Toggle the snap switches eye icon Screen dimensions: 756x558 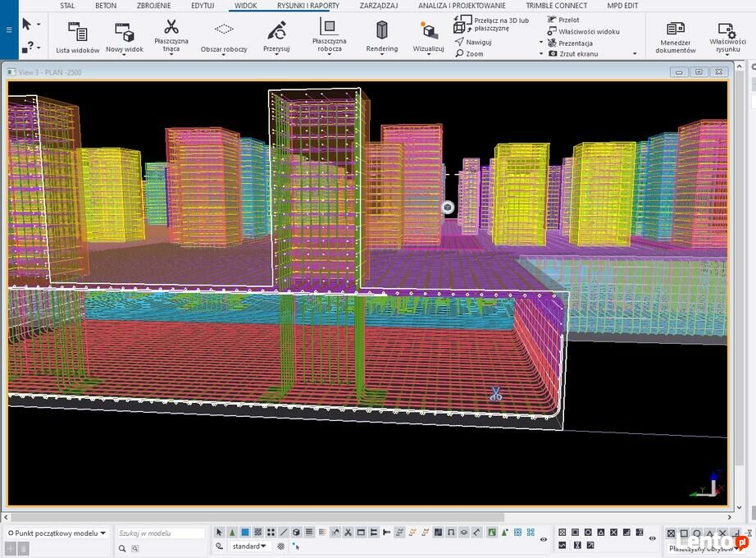coord(652,538)
